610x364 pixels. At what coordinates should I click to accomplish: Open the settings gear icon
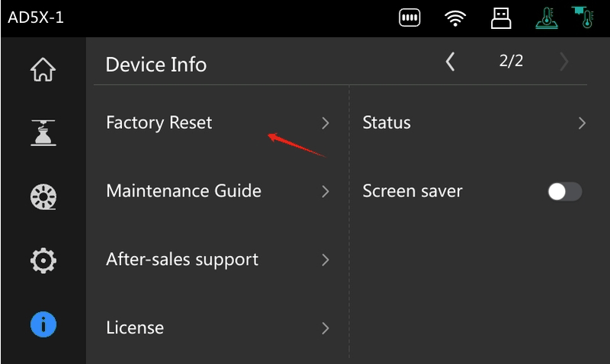[43, 261]
